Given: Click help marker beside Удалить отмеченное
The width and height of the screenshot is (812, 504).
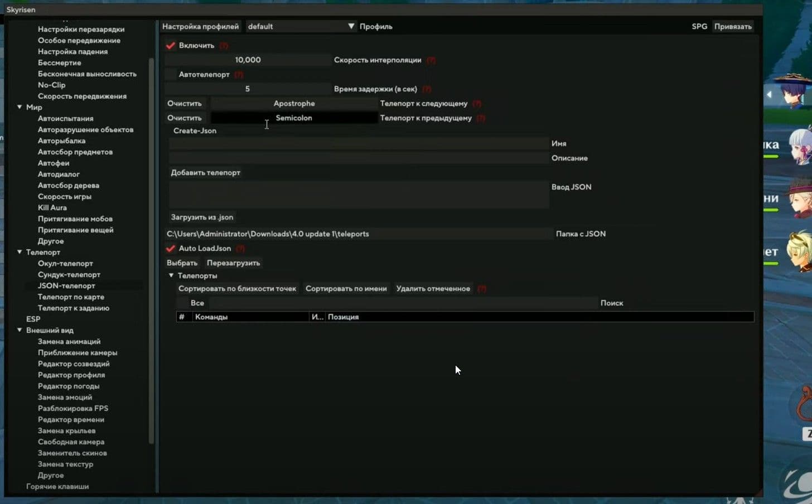Looking at the screenshot, I should point(482,289).
